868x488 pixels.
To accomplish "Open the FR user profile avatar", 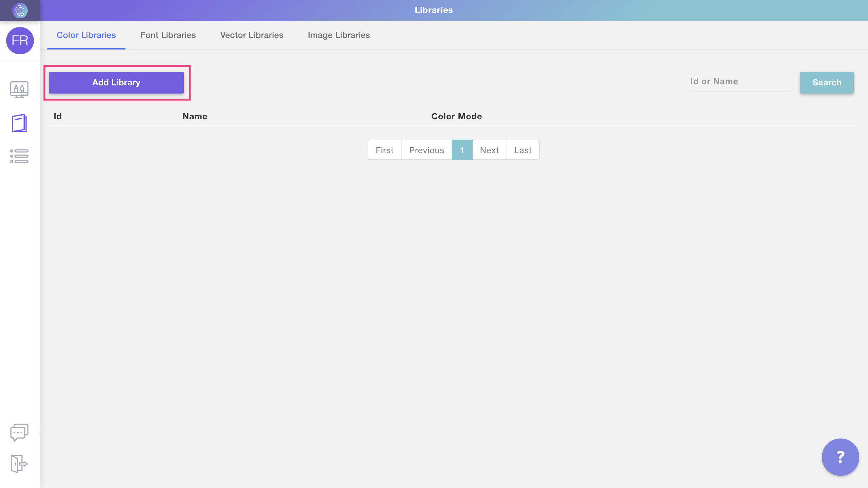I will tap(20, 41).
